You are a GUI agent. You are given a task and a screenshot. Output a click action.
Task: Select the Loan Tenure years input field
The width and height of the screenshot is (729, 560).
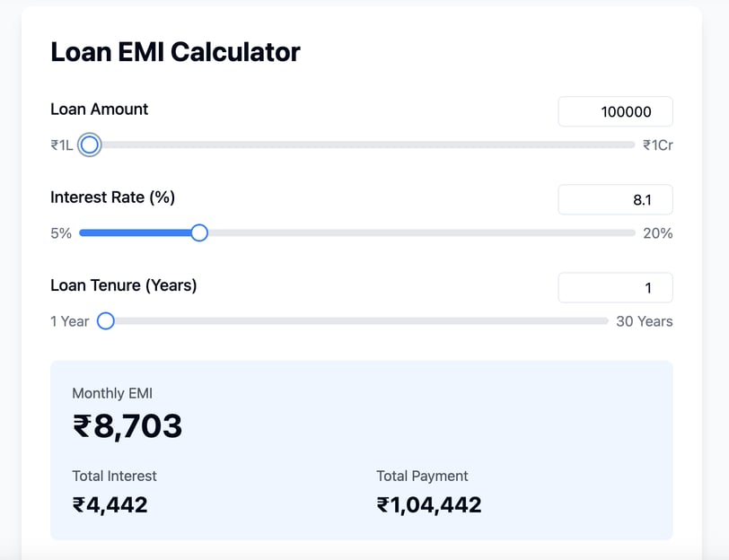(615, 288)
